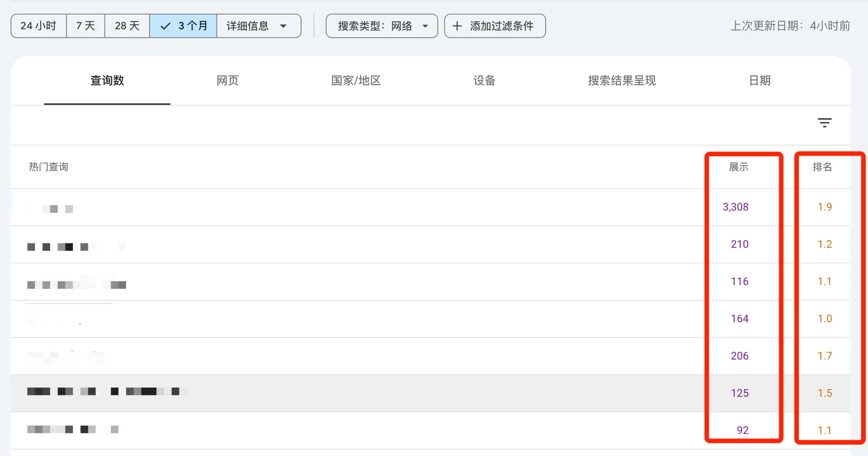Viewport: 868px width, 456px height.
Task: Click the ranking value 1.7
Action: click(825, 356)
